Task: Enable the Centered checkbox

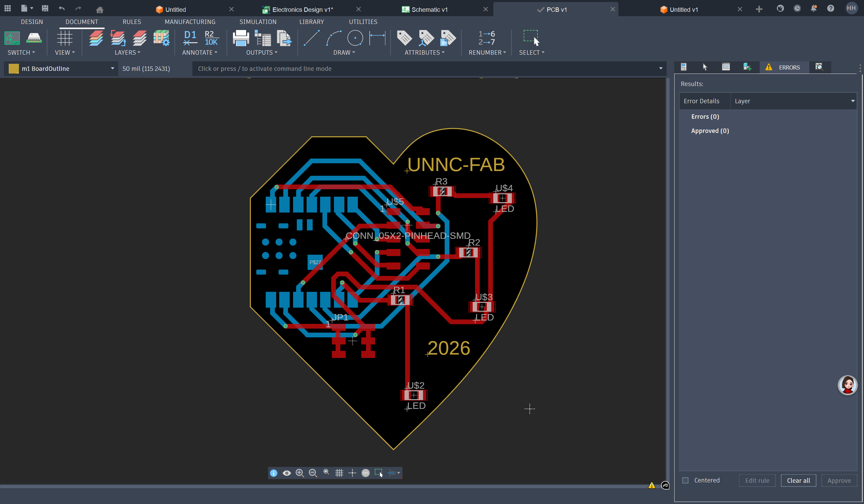Action: point(685,480)
